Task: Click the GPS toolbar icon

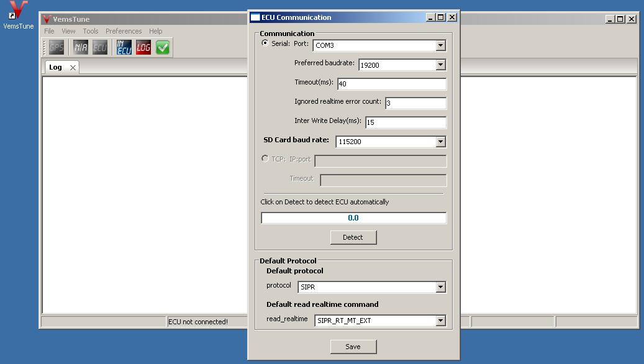Action: pyautogui.click(x=57, y=48)
